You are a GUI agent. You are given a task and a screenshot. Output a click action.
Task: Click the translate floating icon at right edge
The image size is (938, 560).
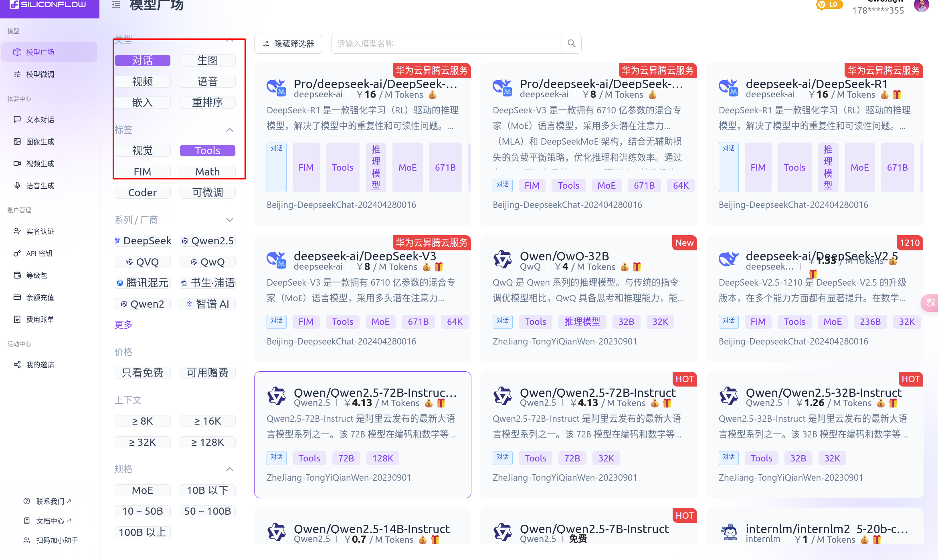(x=930, y=303)
